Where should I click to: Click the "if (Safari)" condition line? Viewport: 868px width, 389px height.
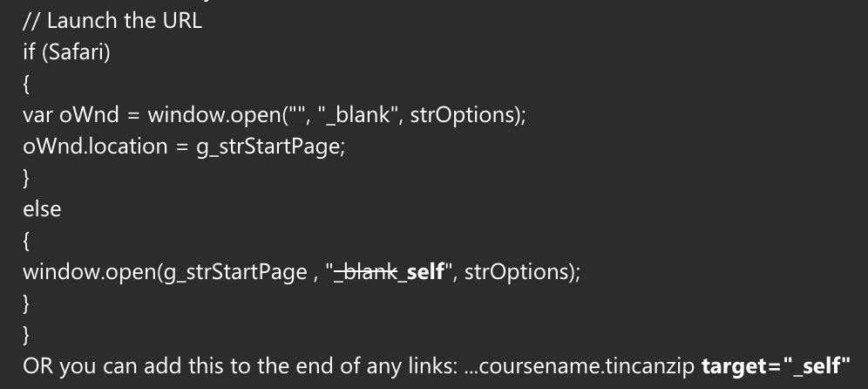pyautogui.click(x=66, y=52)
